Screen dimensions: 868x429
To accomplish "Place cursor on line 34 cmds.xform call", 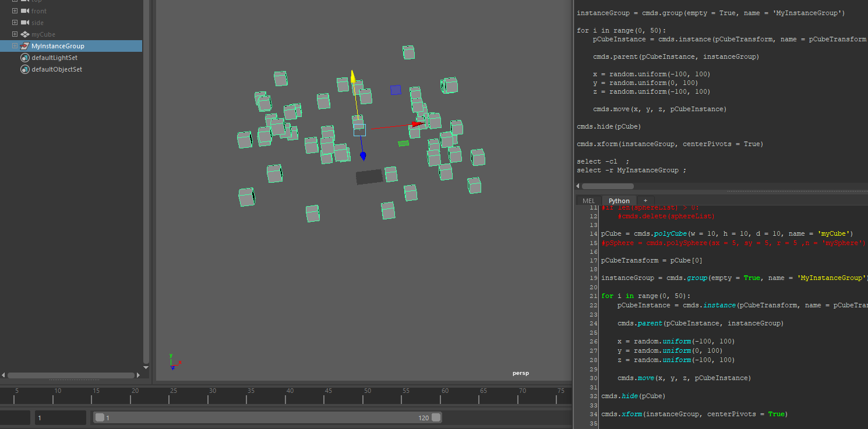I will 694,414.
